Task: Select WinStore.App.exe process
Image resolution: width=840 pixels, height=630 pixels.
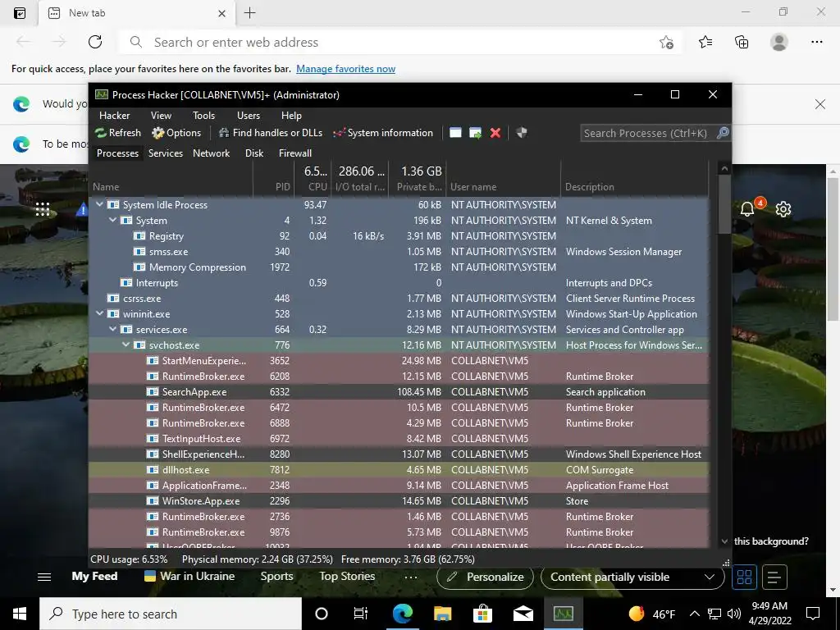Action: [399, 500]
